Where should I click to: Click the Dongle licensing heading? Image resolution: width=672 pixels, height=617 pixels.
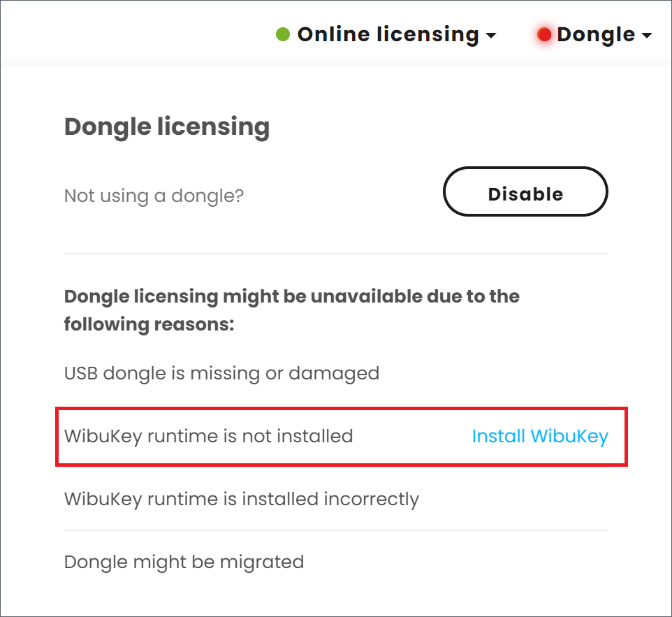(x=167, y=126)
